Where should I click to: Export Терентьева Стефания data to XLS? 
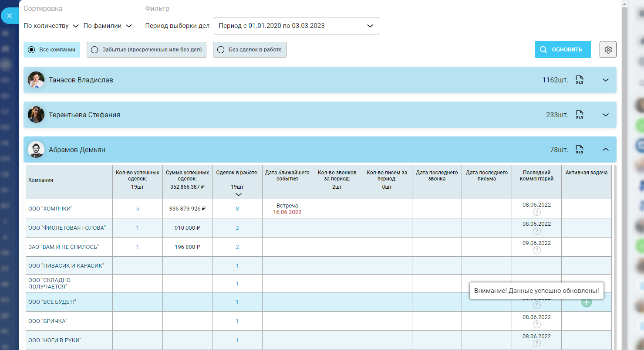(579, 115)
